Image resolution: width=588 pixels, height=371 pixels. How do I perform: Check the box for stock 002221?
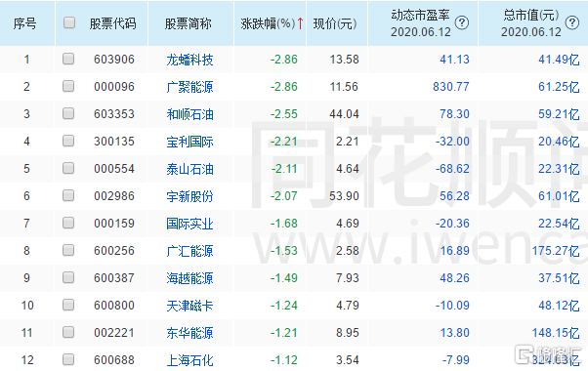pyautogui.click(x=68, y=332)
